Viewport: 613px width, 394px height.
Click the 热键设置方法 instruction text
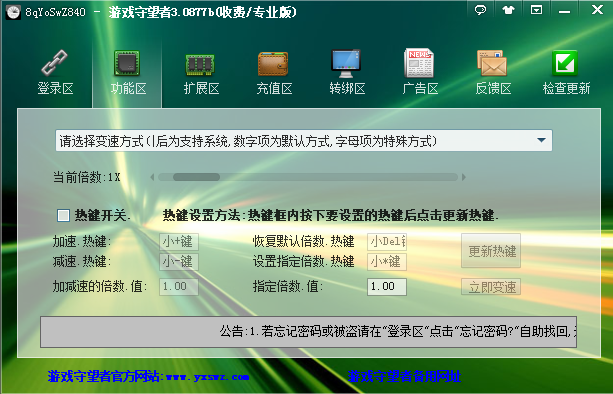331,215
